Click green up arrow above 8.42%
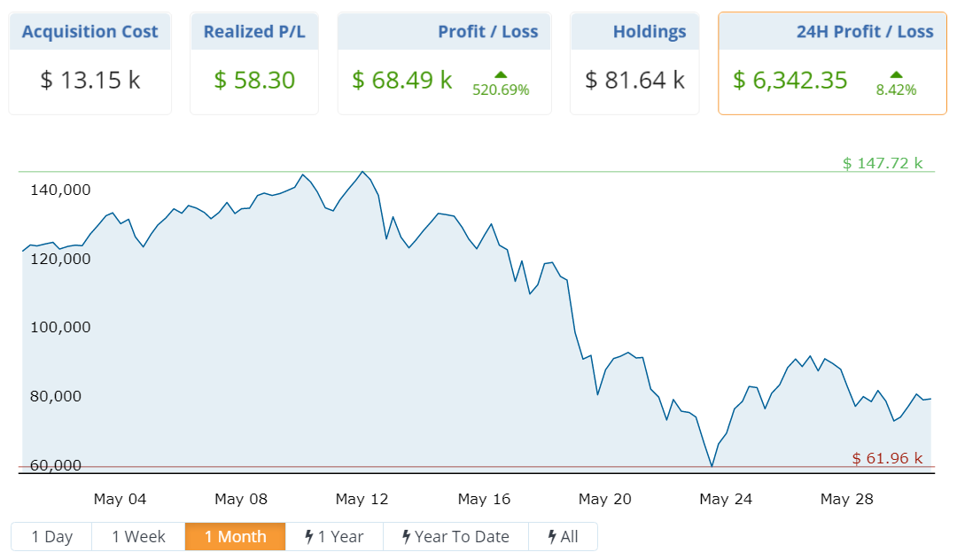The image size is (957, 560). (x=896, y=74)
